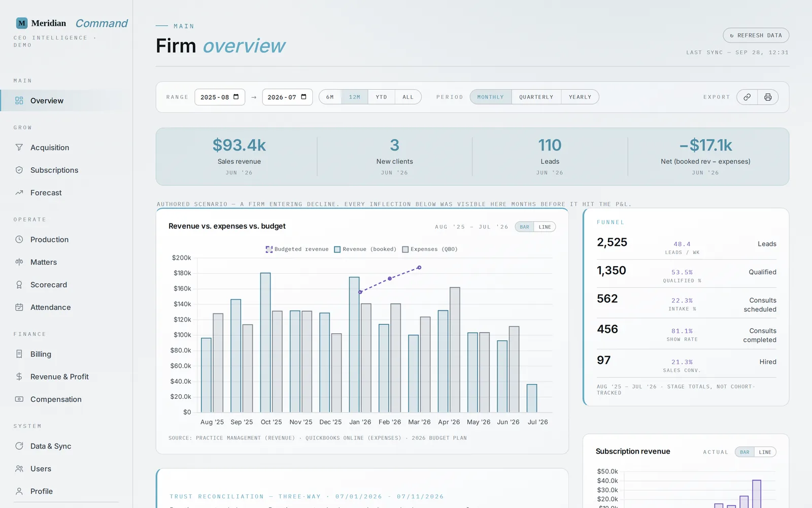Viewport: 812px width, 508px height.
Task: Click the start date field 2025-08
Action: (220, 97)
